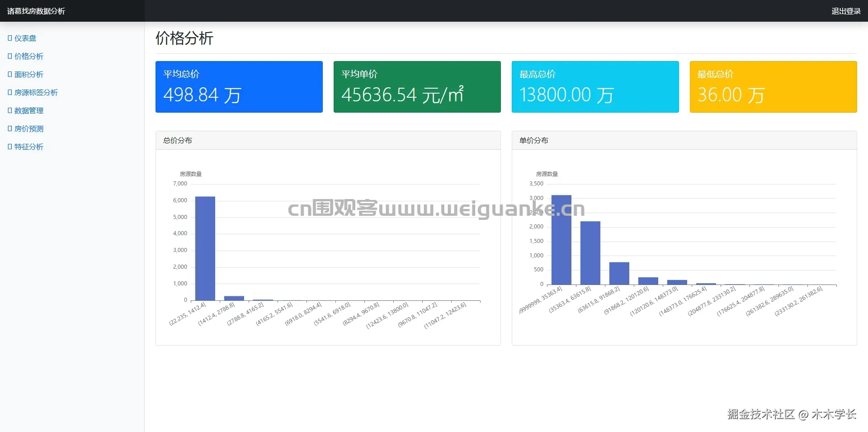
Task: Select the 498.84 万 value
Action: [202, 95]
